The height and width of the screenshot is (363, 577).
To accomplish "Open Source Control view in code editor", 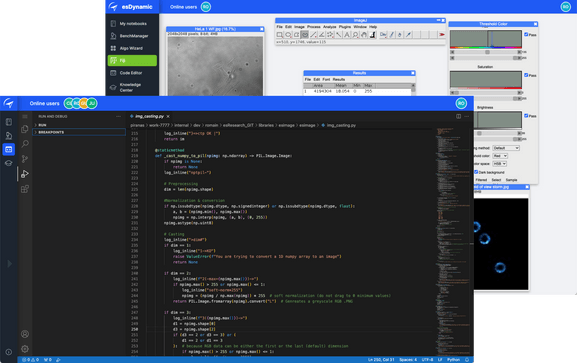I will click(25, 159).
